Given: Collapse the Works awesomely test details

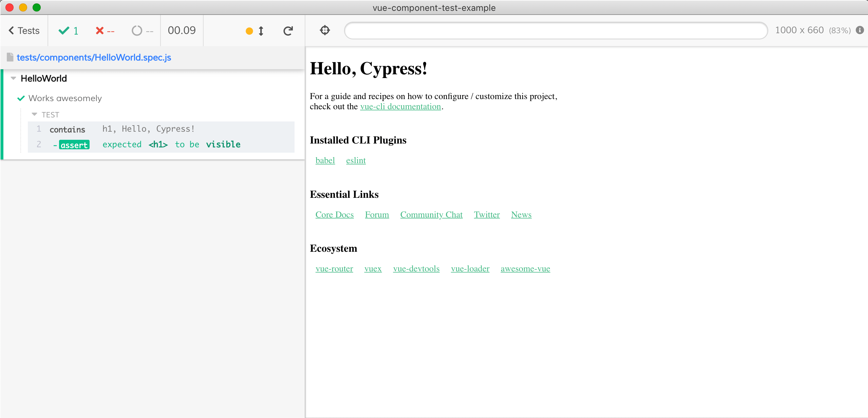Looking at the screenshot, I should pyautogui.click(x=64, y=98).
